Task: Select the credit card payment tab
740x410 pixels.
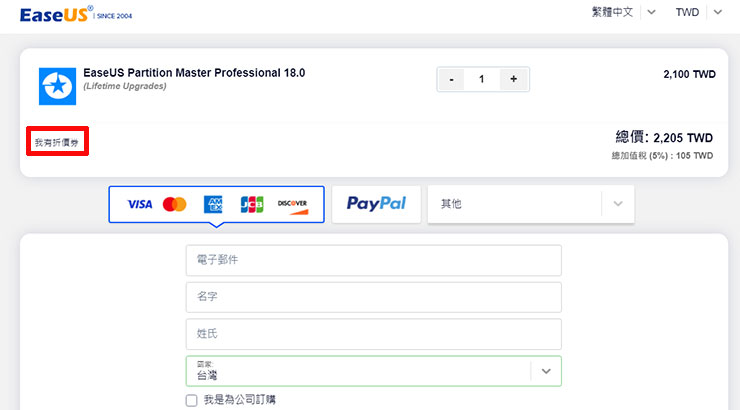Action: (217, 204)
